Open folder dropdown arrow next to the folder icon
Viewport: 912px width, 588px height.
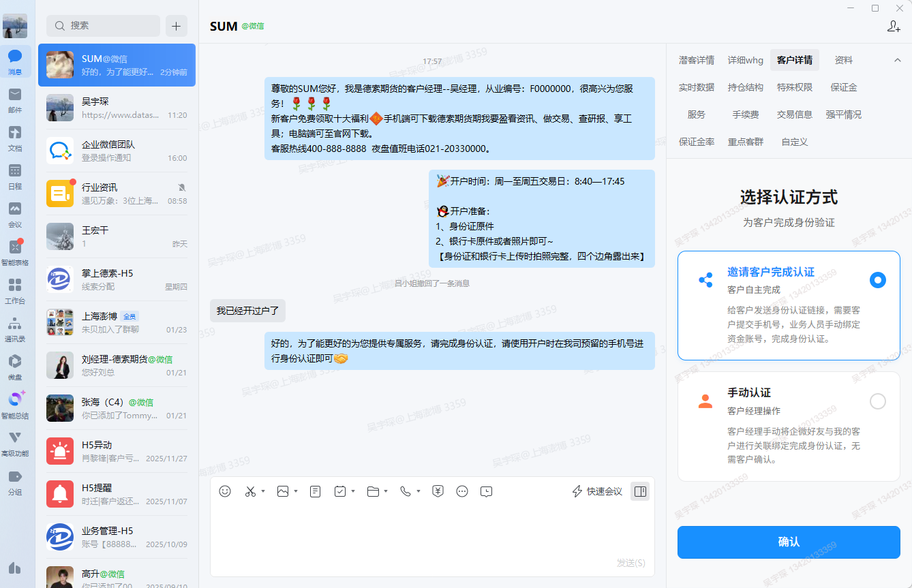tap(386, 491)
